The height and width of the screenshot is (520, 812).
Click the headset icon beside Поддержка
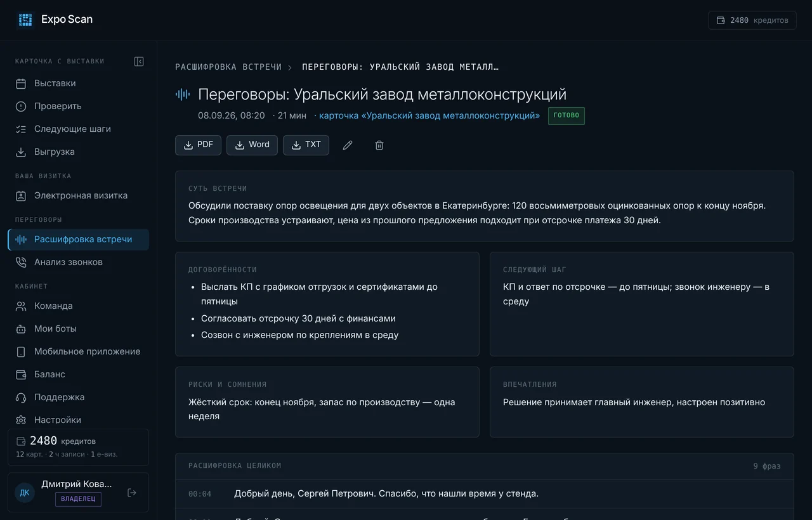click(21, 398)
